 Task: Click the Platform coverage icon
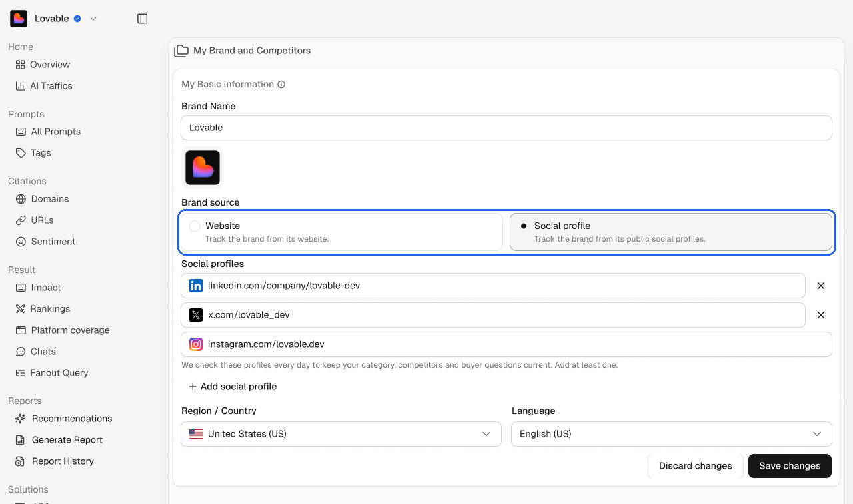click(21, 330)
